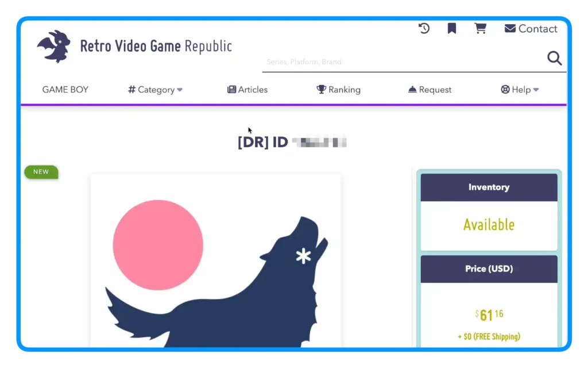
Task: Open the Request menu item
Action: click(430, 90)
